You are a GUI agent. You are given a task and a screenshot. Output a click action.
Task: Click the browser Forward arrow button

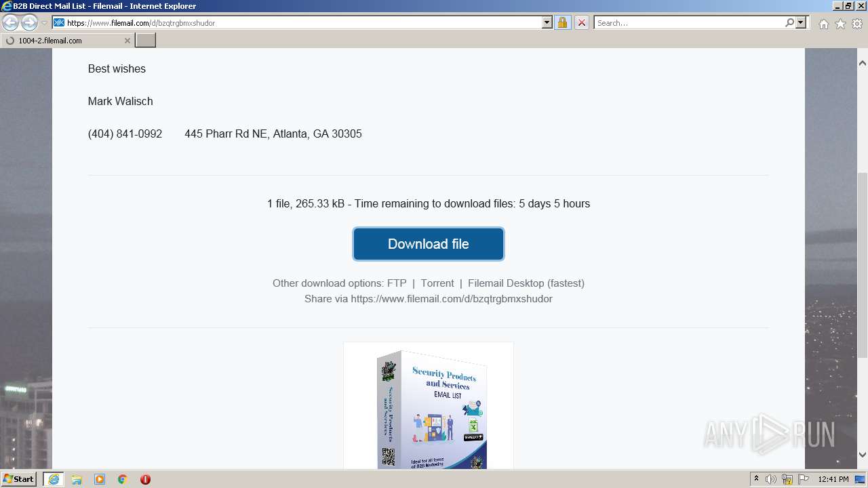pyautogui.click(x=29, y=23)
